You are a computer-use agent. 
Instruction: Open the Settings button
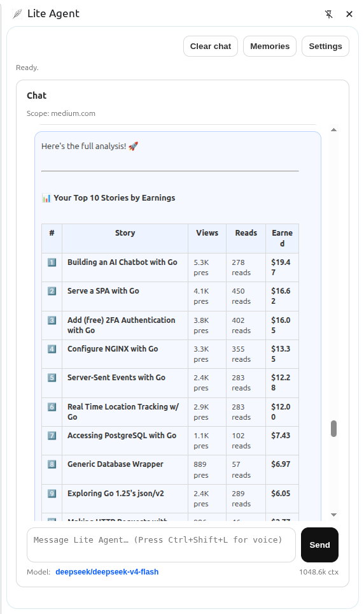(x=325, y=46)
